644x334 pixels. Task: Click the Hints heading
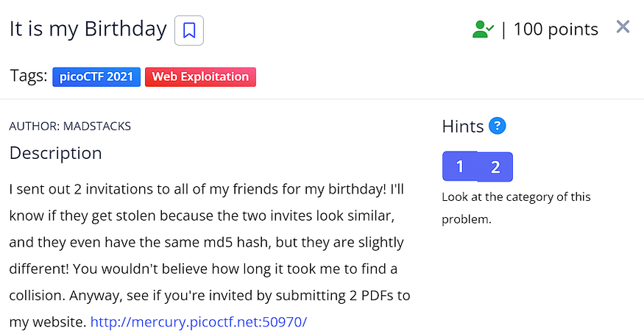click(463, 126)
